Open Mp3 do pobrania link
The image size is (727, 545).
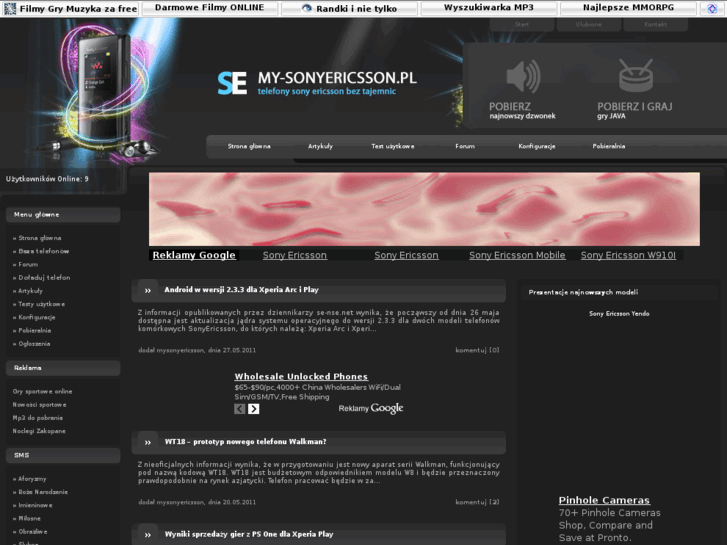[x=38, y=418]
